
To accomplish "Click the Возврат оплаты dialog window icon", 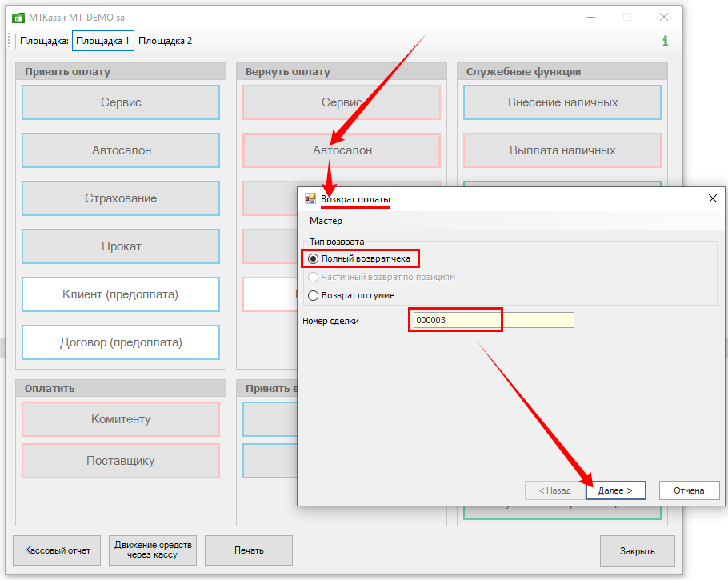I will [310, 198].
